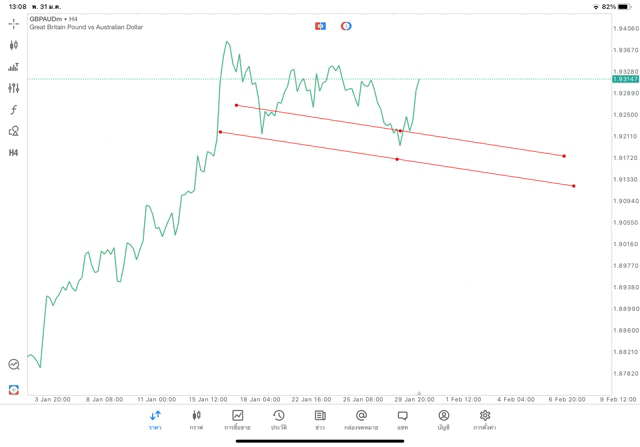Open the candlestick chart type icon in sidebar
Image resolution: width=640 pixels, height=447 pixels.
tap(14, 45)
